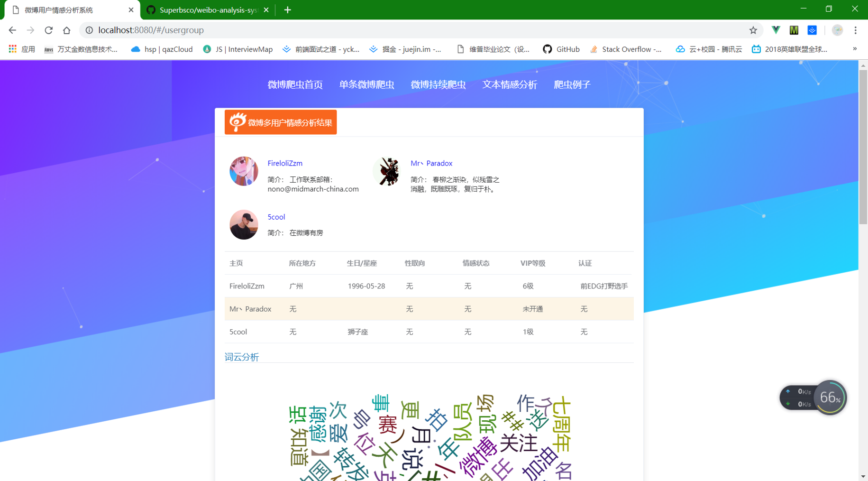Open the 2018英雄联盟全球 bookmark

(790, 49)
